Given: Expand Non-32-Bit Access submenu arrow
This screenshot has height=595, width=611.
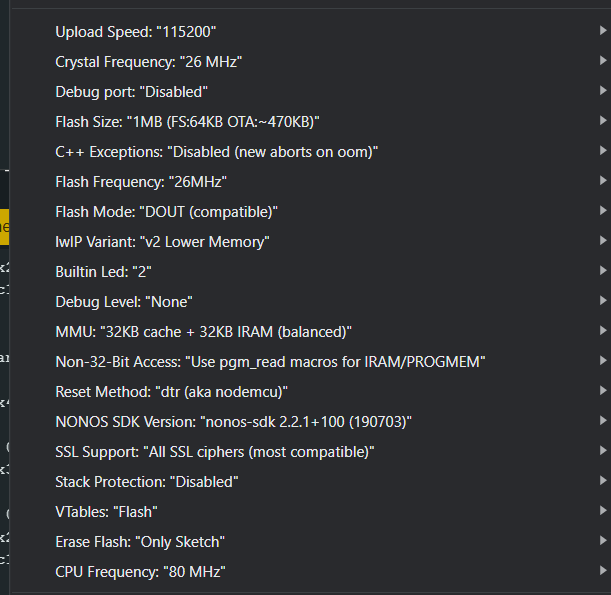Looking at the screenshot, I should [x=603, y=360].
